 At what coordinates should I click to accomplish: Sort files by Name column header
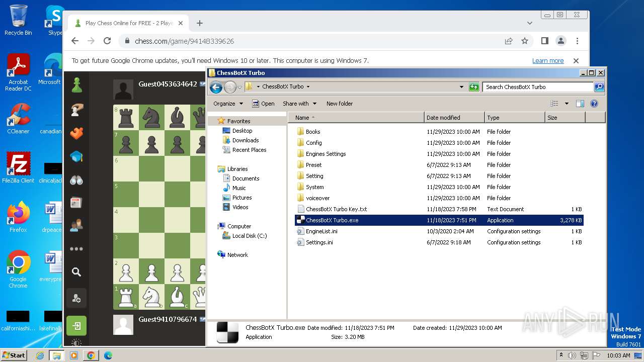(x=356, y=118)
